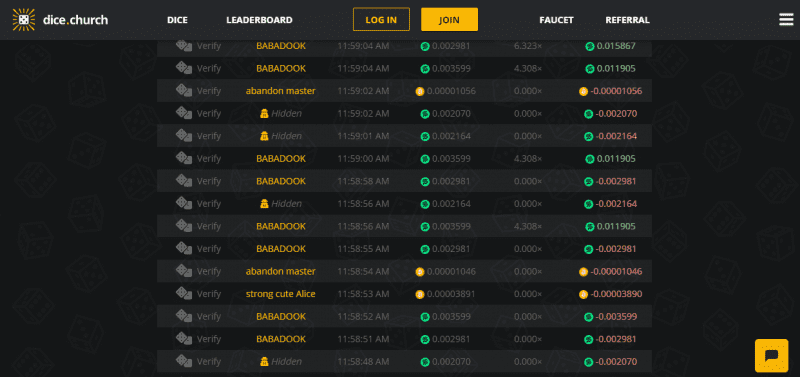Click bitcoin icon beside -0.00003890 profit
The image size is (800, 377).
583,294
